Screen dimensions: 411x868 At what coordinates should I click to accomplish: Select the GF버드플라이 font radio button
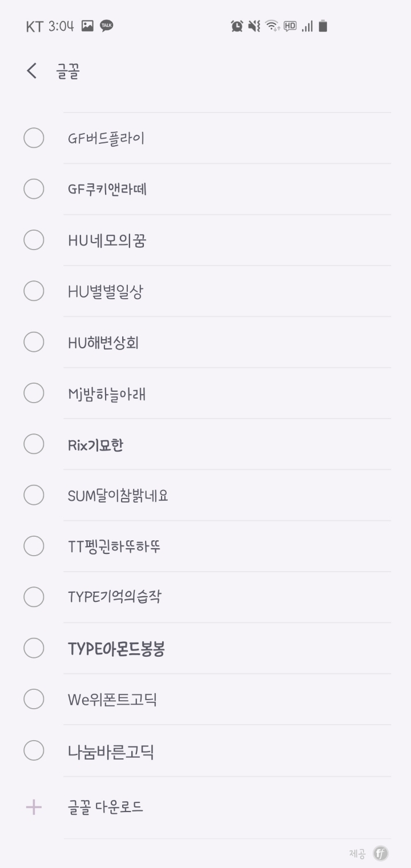[34, 138]
